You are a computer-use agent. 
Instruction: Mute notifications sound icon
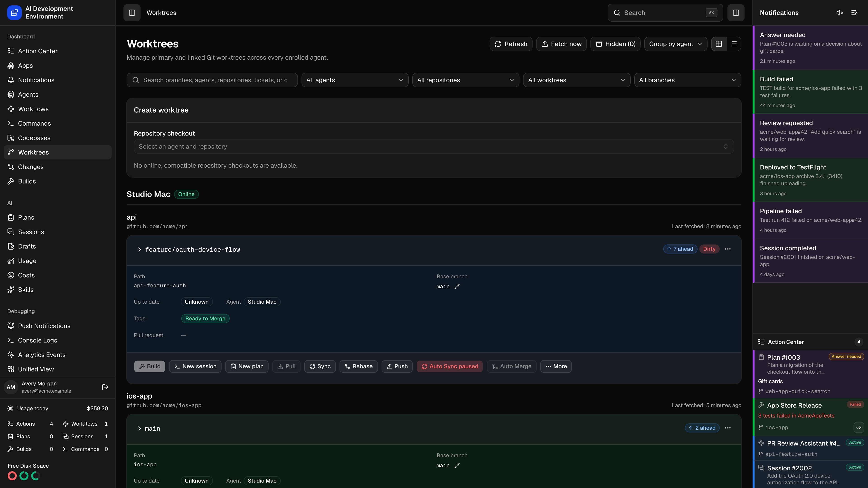coord(840,12)
